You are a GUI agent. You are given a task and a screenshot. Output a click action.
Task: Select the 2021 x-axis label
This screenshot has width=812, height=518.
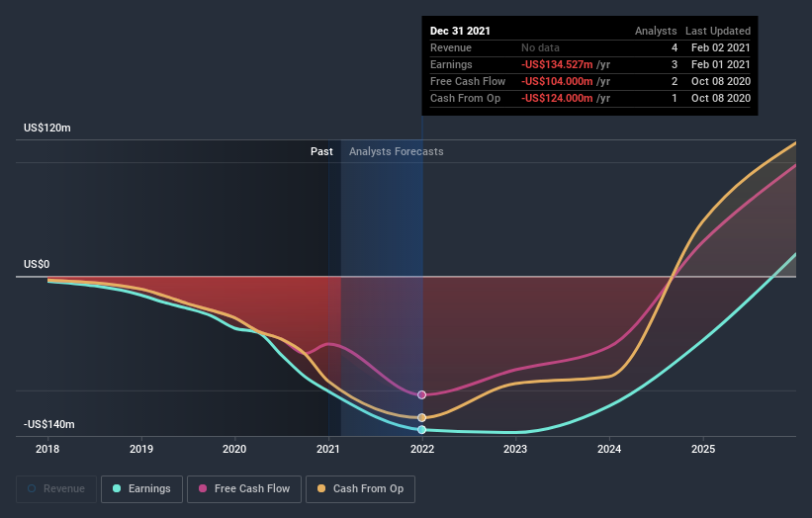pyautogui.click(x=328, y=449)
